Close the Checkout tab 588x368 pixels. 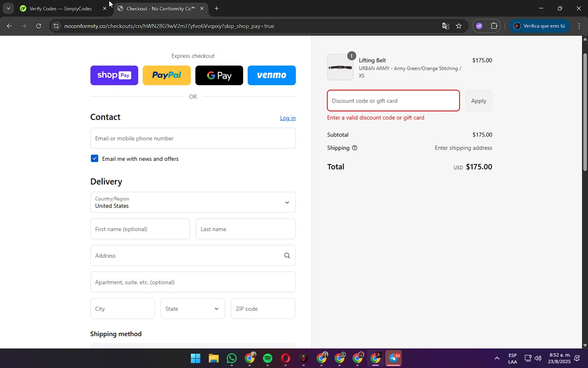[202, 8]
